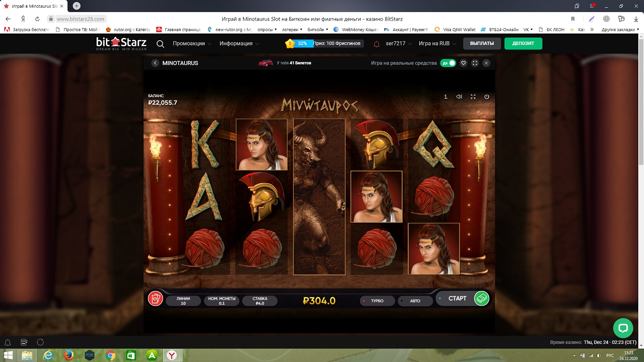Expand game frame to fullscreen in header bar
The width and height of the screenshot is (644, 362).
pyautogui.click(x=475, y=63)
